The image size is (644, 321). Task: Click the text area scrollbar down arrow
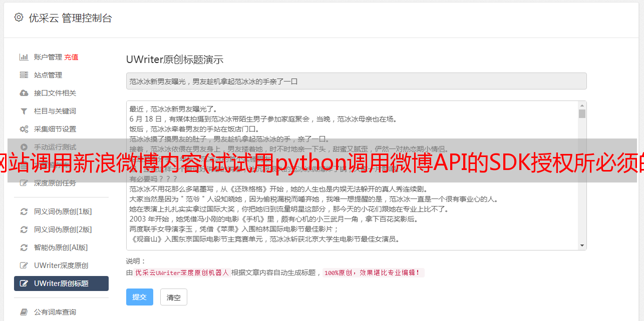pos(582,245)
